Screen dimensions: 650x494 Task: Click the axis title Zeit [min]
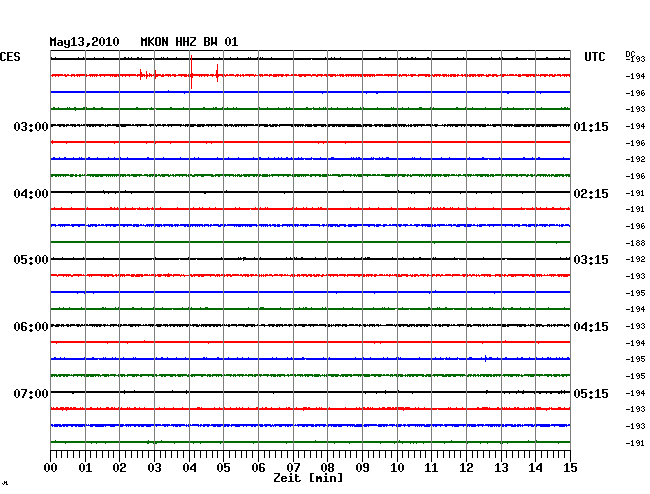tap(308, 478)
